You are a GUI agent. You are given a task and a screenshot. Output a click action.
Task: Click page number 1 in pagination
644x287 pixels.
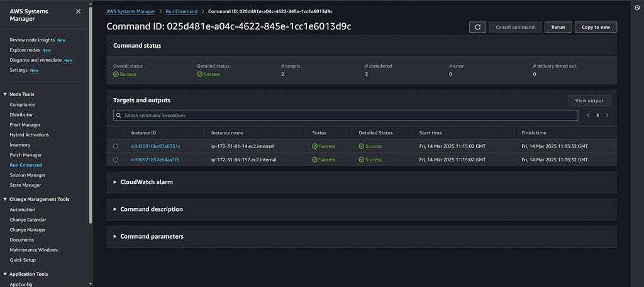[x=597, y=116]
